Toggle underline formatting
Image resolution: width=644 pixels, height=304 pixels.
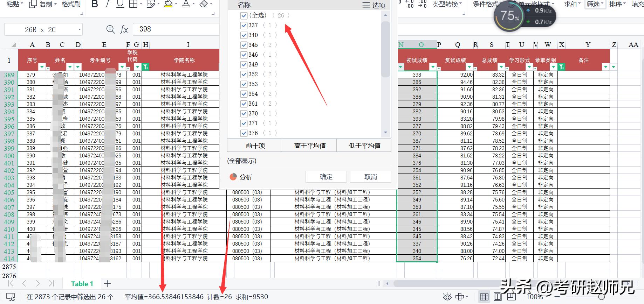(120, 4)
